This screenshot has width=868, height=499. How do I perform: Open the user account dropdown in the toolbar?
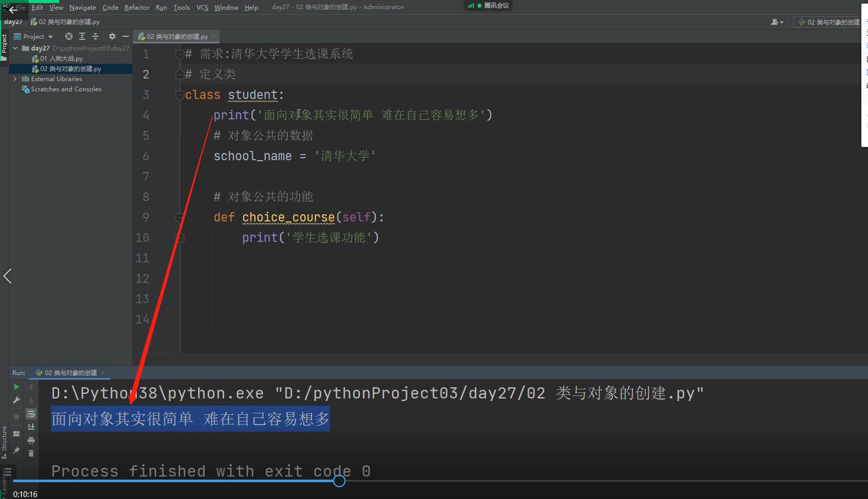click(x=777, y=22)
